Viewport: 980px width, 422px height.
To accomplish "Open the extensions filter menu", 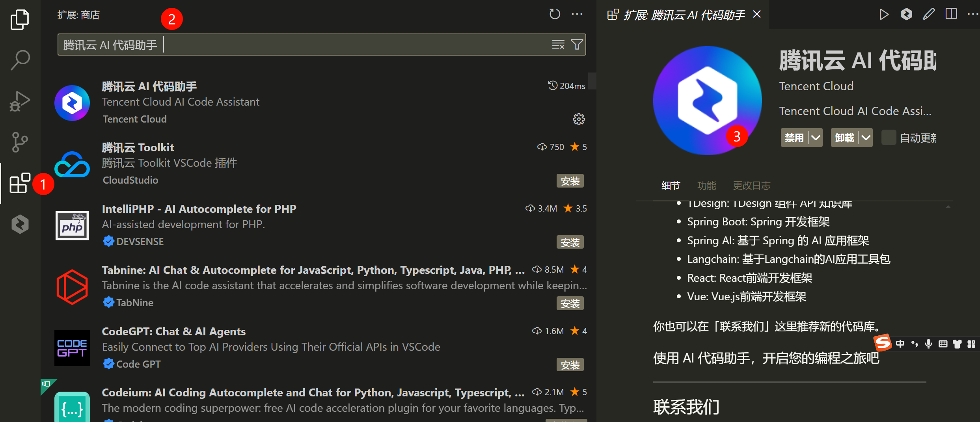I will [x=577, y=45].
